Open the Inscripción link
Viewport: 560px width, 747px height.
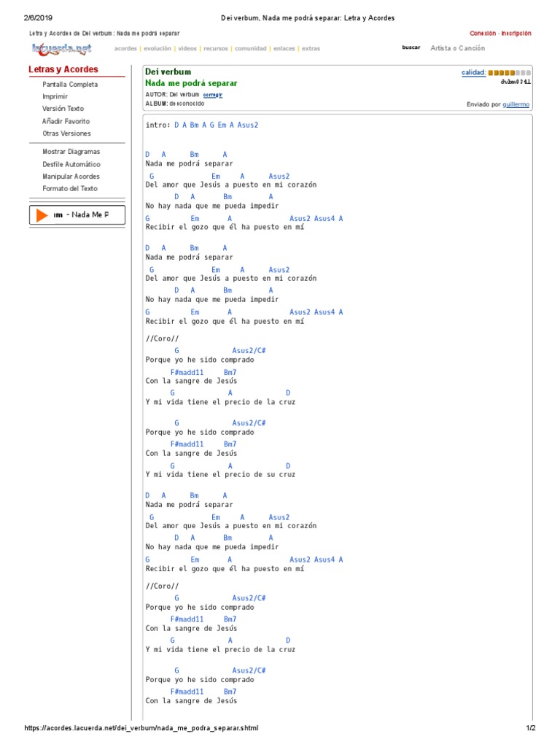click(x=516, y=33)
